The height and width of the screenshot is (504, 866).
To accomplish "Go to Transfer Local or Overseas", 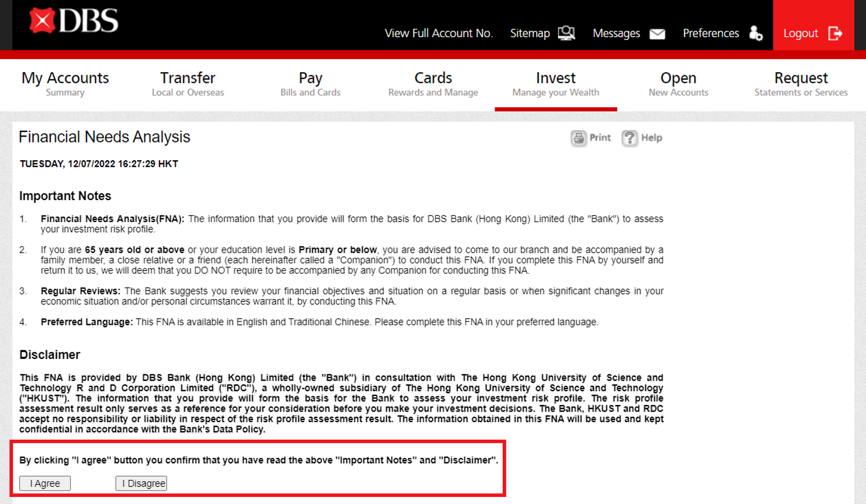I will (187, 84).
